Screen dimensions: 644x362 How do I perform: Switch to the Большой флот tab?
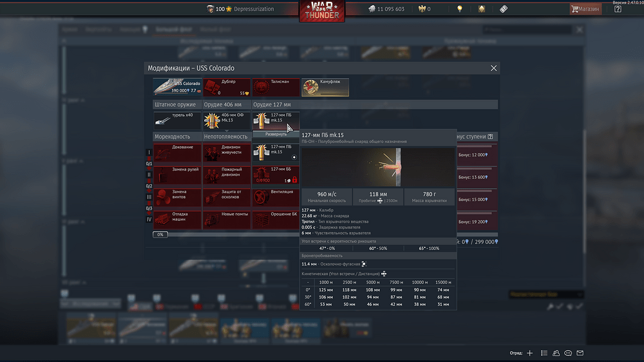coord(173,29)
